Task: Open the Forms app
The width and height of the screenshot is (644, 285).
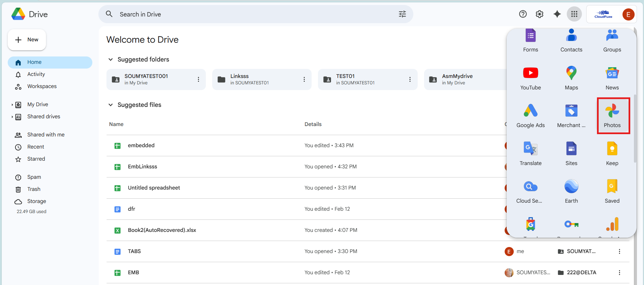Action: [x=531, y=41]
